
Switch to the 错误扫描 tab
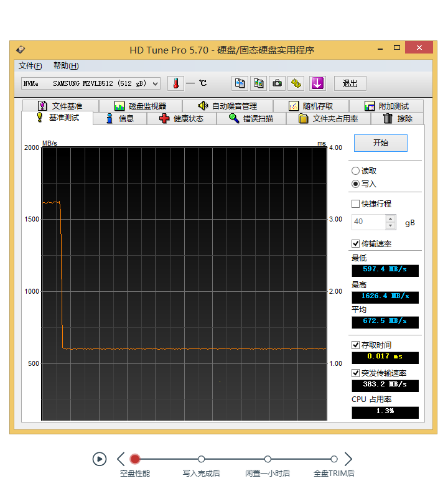coord(251,118)
